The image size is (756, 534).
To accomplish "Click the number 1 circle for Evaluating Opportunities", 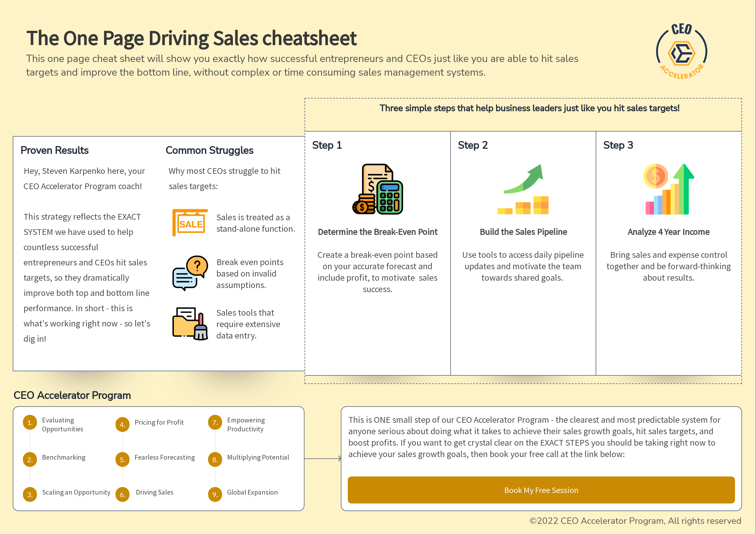I will pyautogui.click(x=30, y=422).
